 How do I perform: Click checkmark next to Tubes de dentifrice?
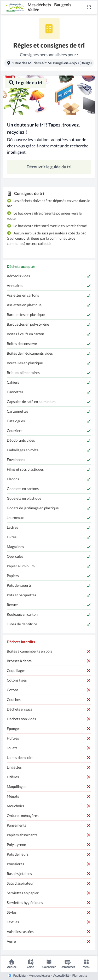tap(89, 624)
